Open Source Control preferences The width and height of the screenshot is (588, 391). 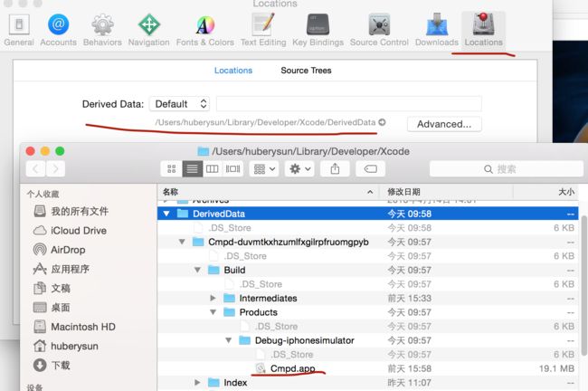379,30
